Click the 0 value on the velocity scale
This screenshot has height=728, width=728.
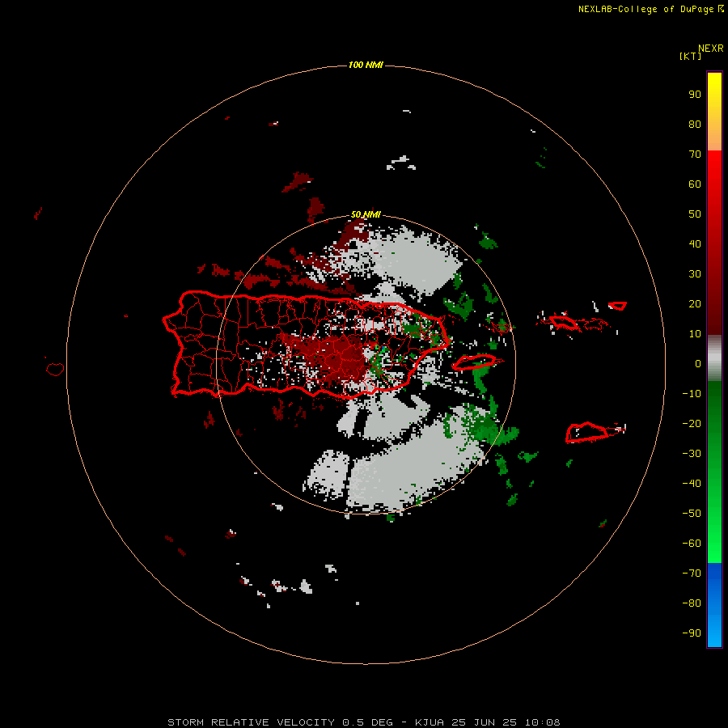pos(698,363)
